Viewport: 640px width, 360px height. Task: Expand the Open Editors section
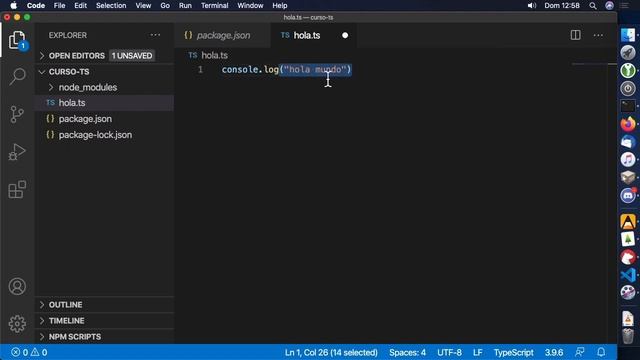76,56
